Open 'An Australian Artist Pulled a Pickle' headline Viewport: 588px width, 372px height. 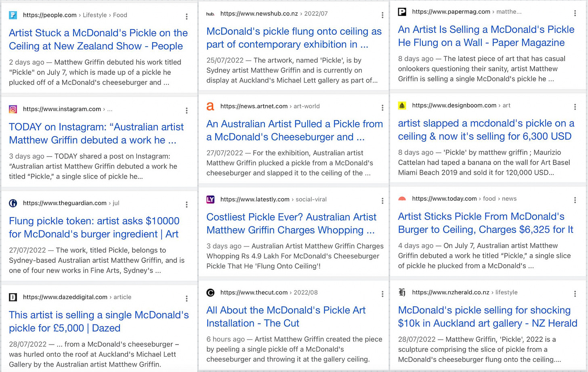tap(294, 130)
